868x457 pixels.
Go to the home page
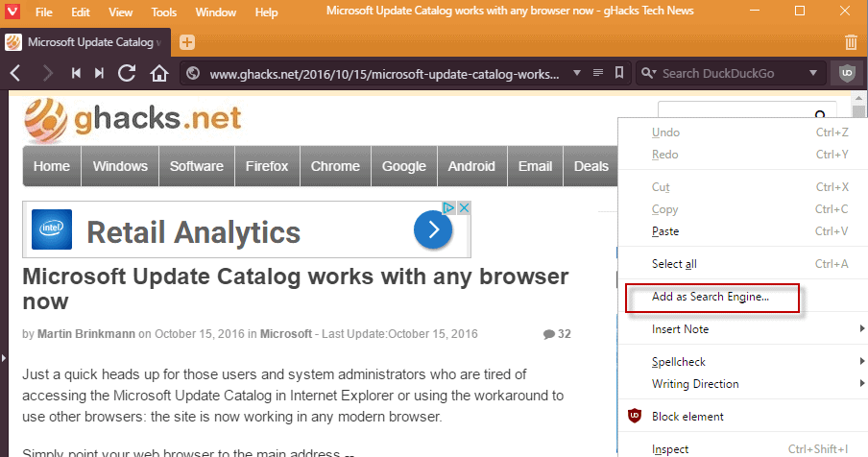pos(159,73)
